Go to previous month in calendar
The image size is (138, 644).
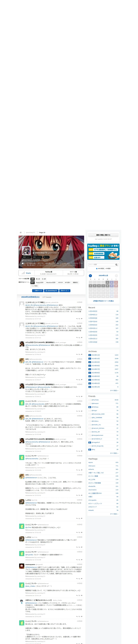(90, 276)
